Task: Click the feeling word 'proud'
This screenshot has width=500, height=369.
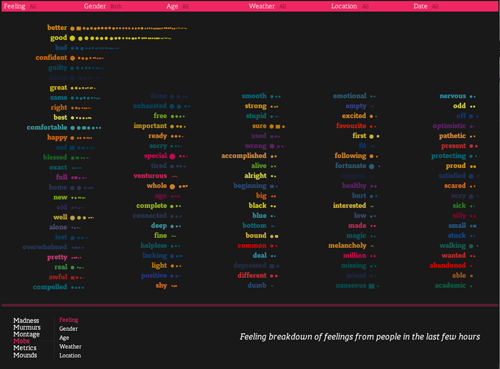Action: pos(456,166)
